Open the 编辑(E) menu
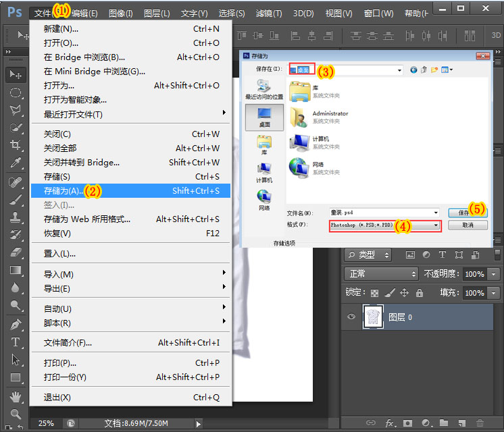 point(84,13)
